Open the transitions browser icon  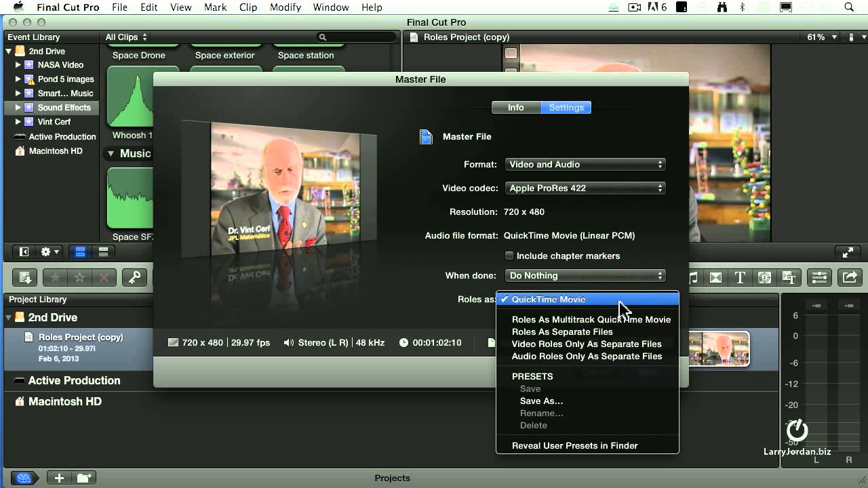click(x=715, y=277)
